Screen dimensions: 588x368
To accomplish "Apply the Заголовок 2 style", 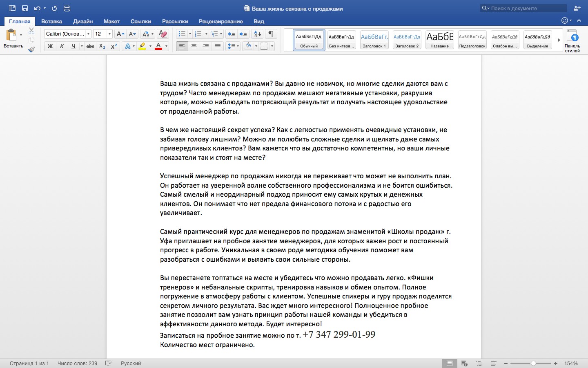I will coord(407,40).
